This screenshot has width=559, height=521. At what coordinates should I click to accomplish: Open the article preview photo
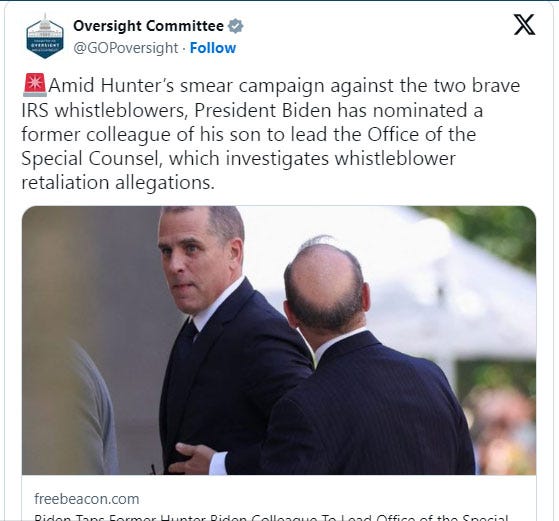(x=279, y=340)
